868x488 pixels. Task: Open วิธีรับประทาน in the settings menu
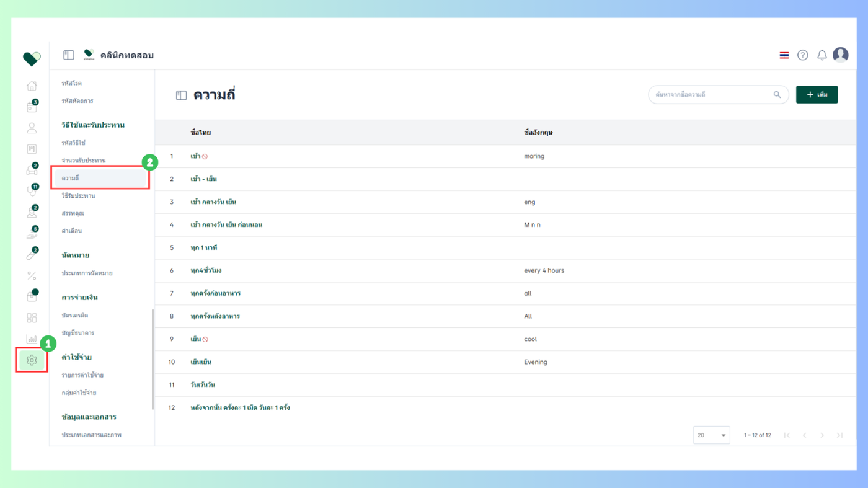pos(78,196)
